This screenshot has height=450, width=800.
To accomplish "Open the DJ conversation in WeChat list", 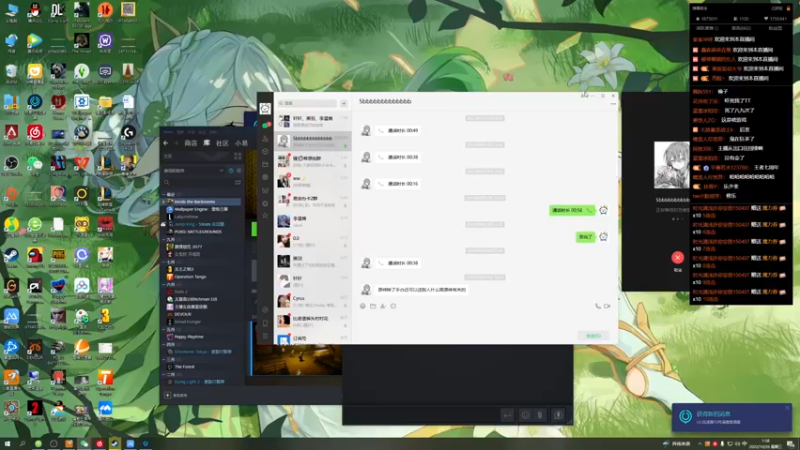I will (x=313, y=241).
